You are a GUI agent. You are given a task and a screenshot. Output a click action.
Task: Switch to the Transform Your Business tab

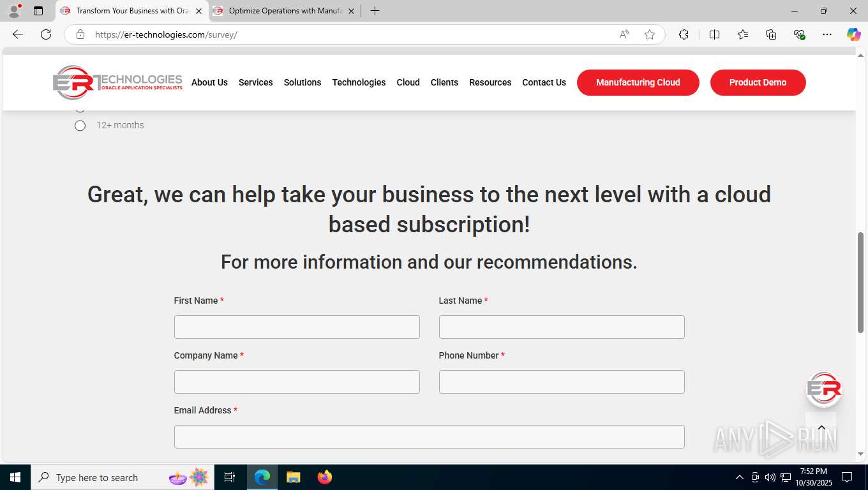click(131, 11)
